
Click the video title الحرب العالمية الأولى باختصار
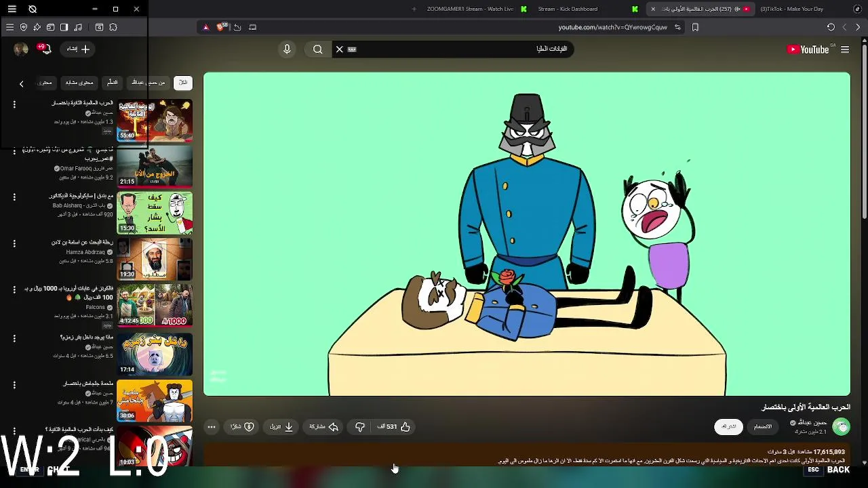click(x=806, y=407)
